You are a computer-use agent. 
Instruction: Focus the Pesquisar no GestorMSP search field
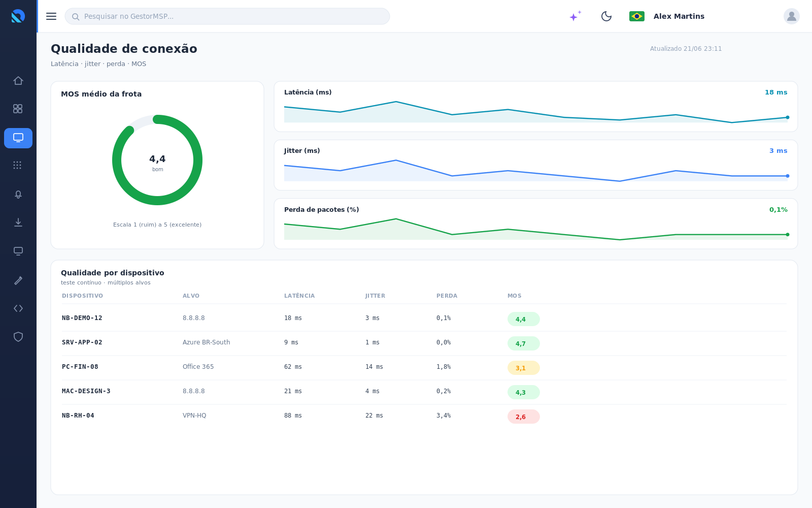(x=227, y=16)
